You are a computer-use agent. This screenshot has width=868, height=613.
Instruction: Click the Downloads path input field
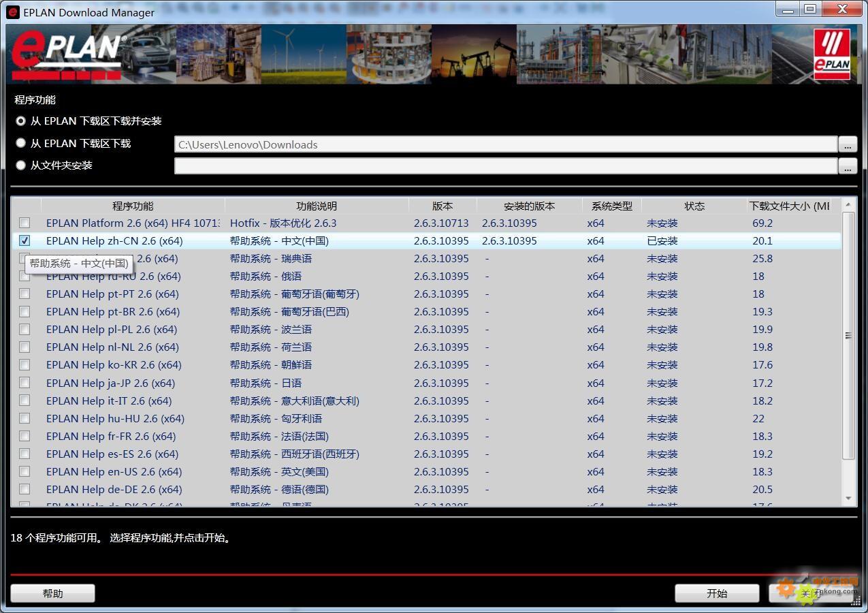click(506, 144)
